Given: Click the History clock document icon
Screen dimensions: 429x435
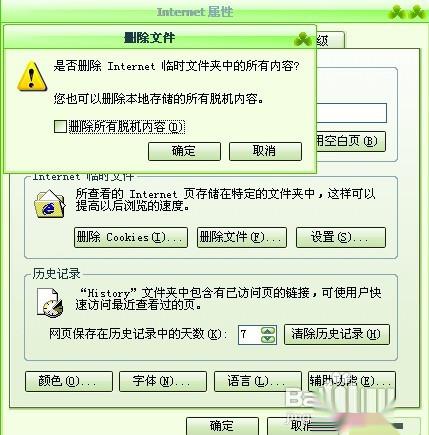Looking at the screenshot, I should coord(49,303).
